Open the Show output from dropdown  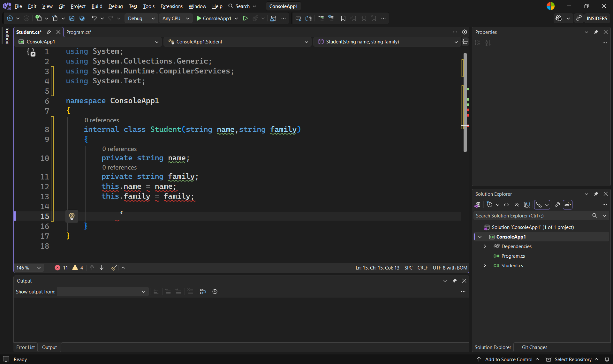point(102,292)
